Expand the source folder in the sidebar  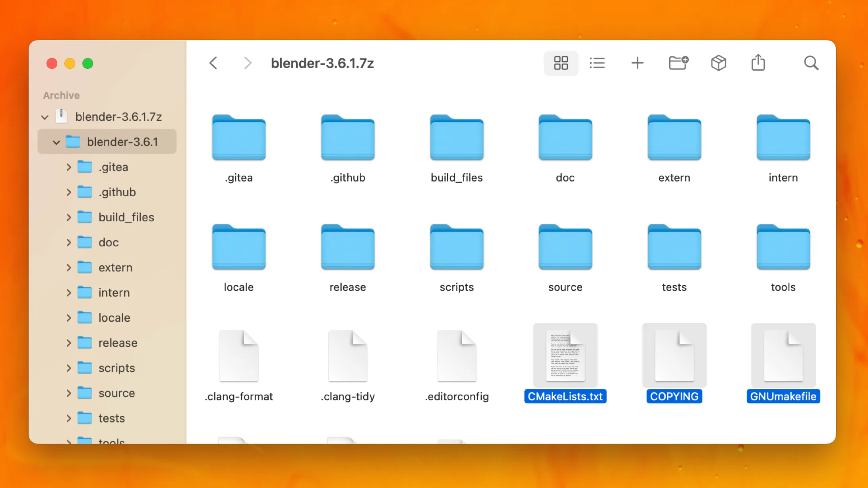(x=68, y=393)
